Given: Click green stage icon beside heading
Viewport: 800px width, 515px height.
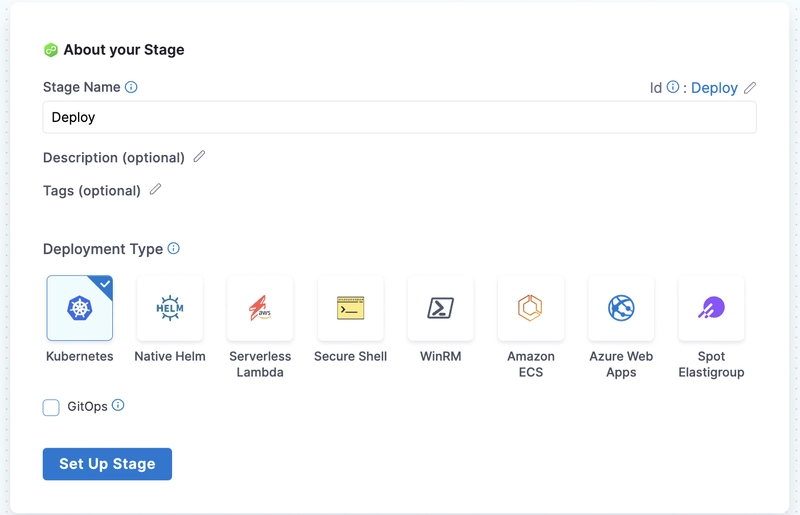Looking at the screenshot, I should [x=51, y=50].
